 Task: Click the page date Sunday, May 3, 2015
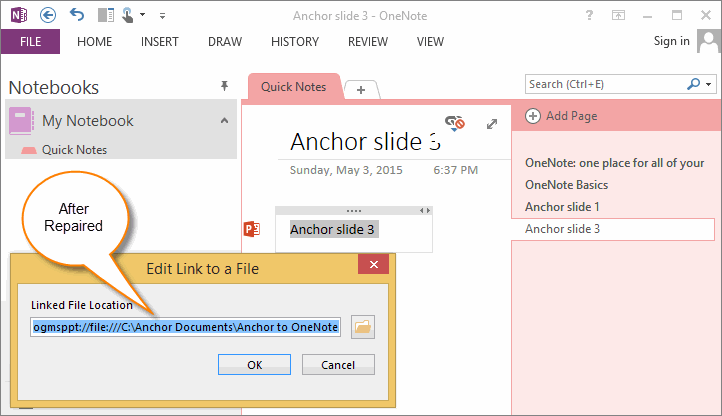pyautogui.click(x=346, y=170)
